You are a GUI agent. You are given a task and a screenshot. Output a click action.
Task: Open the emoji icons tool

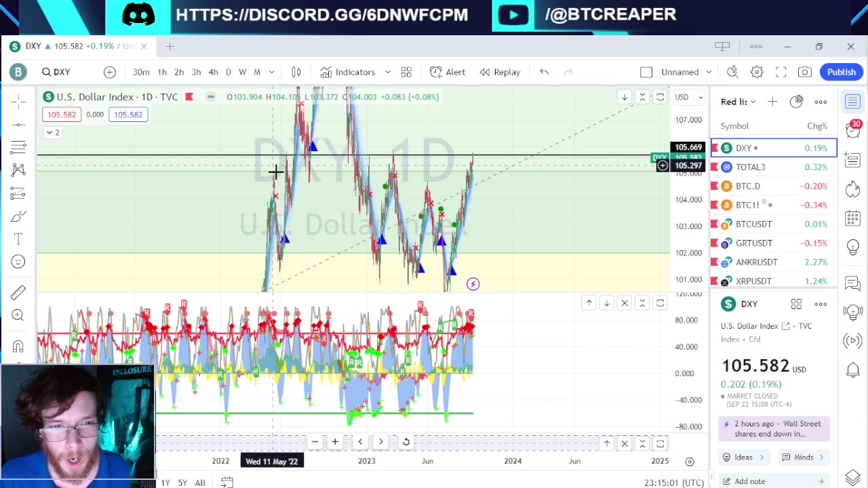click(18, 262)
